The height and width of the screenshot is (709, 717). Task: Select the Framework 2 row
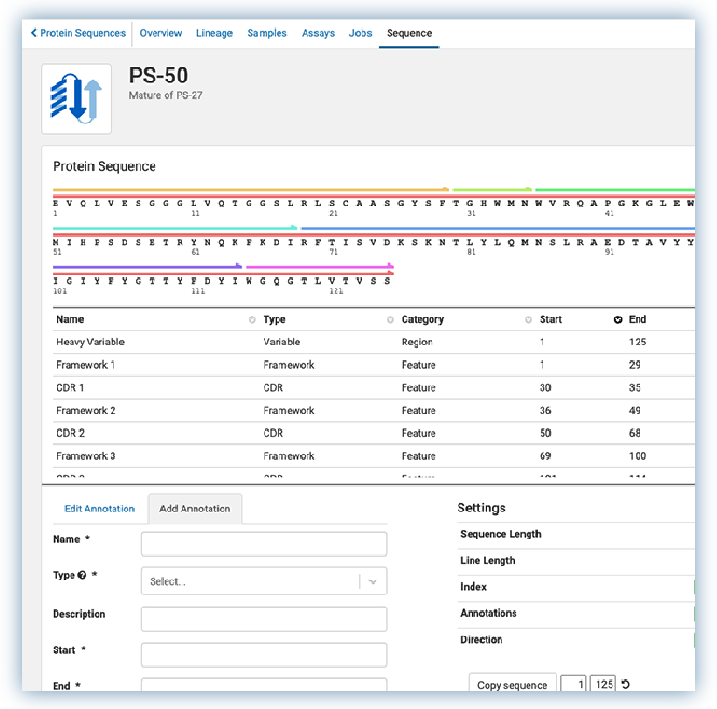tap(374, 410)
